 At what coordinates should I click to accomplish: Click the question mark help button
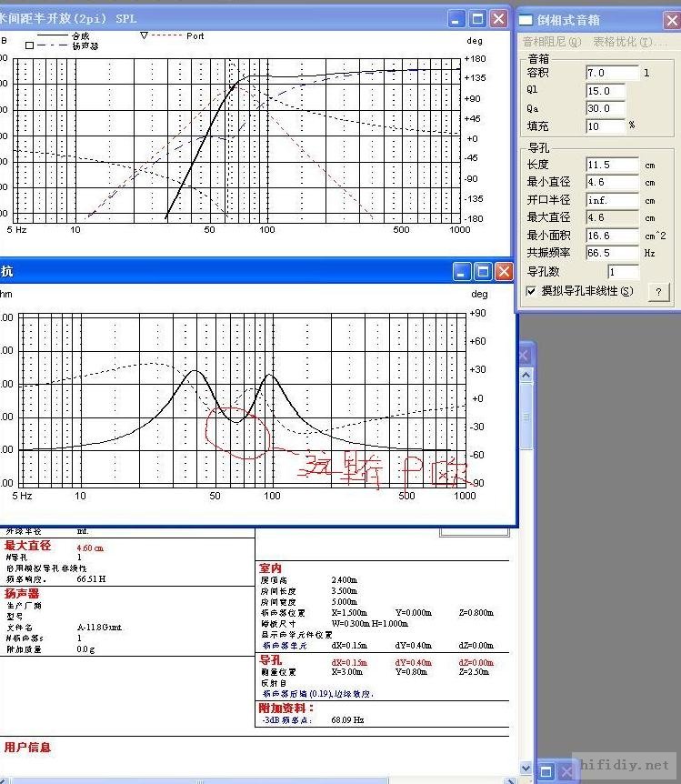(x=659, y=291)
